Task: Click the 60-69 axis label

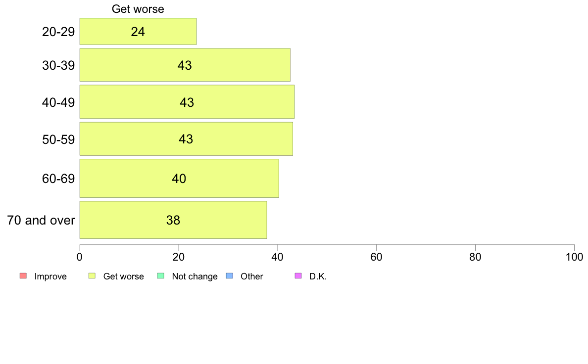Action: coord(58,179)
